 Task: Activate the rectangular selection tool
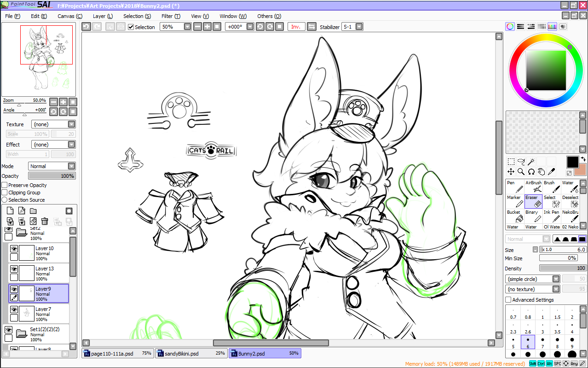coord(511,162)
